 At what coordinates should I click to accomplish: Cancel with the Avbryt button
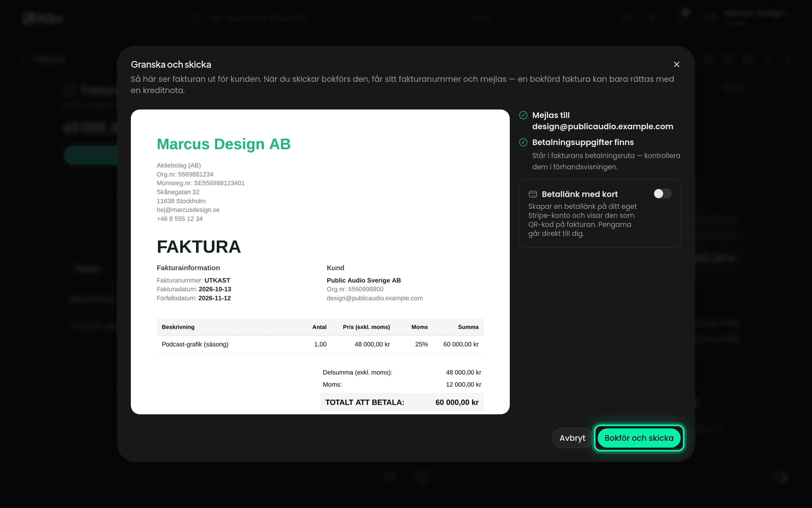(x=572, y=438)
